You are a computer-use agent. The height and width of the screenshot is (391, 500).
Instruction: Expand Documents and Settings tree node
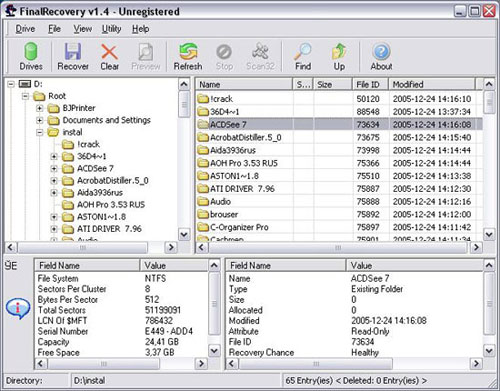click(40, 120)
